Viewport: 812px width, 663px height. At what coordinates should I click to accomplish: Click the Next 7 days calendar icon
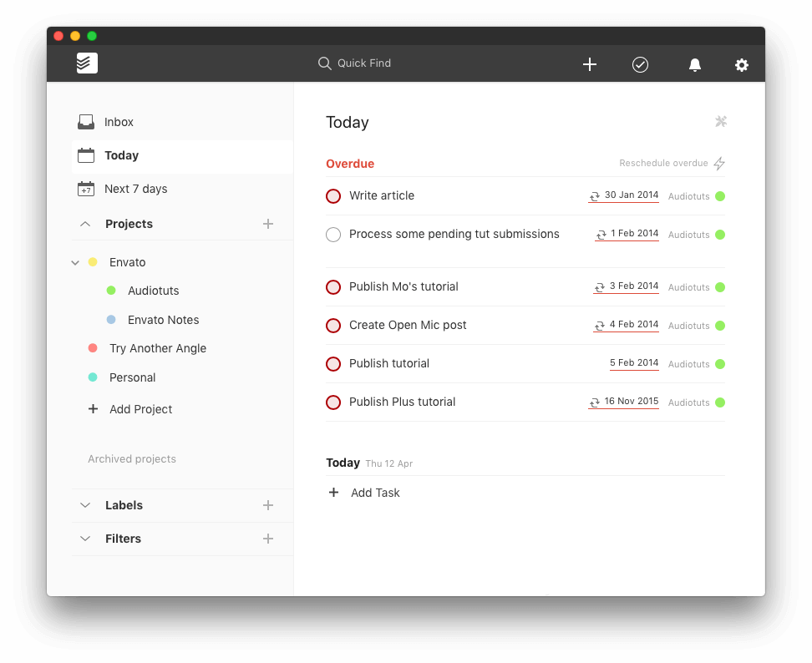pos(86,189)
